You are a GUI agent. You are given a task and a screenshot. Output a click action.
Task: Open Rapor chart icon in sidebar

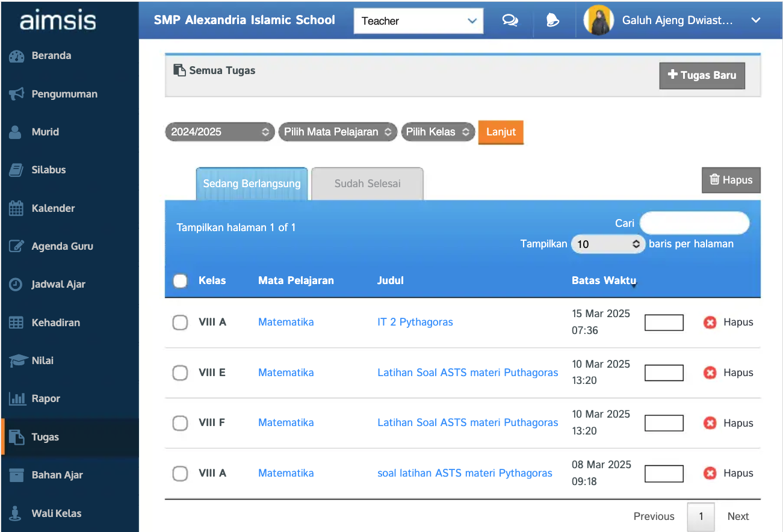point(16,398)
